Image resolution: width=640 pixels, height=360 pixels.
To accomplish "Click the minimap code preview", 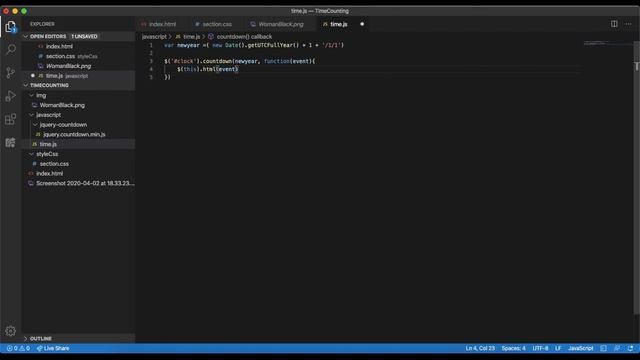I will [x=596, y=43].
